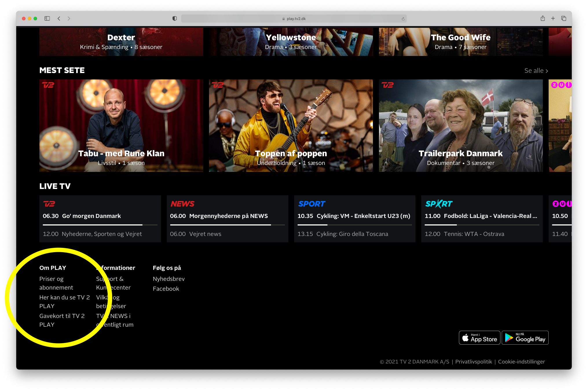The width and height of the screenshot is (588, 391).
Task: Select upcoming Vejret news entry
Action: click(196, 234)
